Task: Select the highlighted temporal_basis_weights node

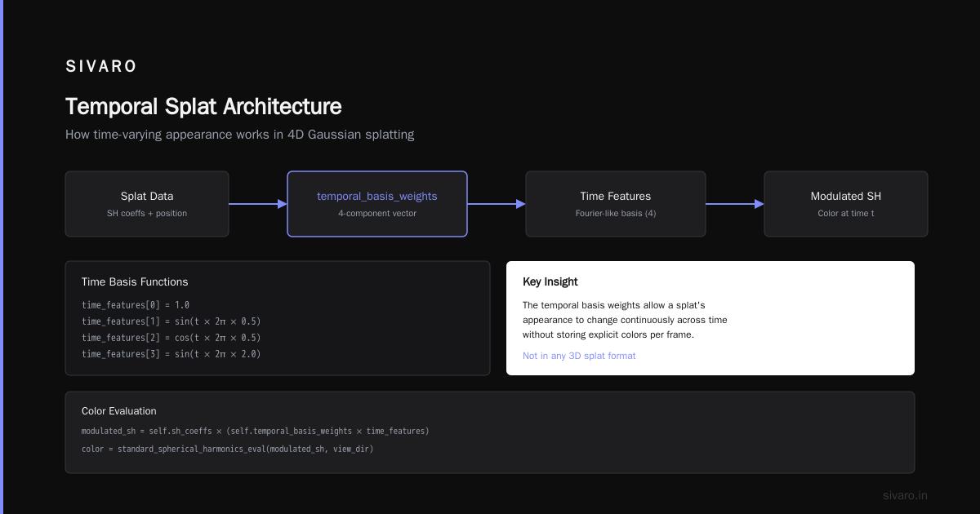Action: point(377,204)
